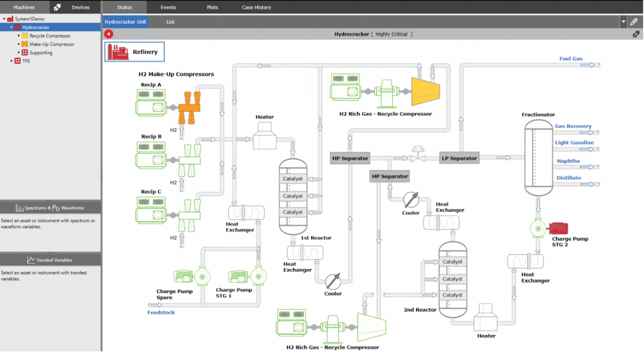Switch to the Events tab
The width and height of the screenshot is (644, 352).
[x=168, y=7]
